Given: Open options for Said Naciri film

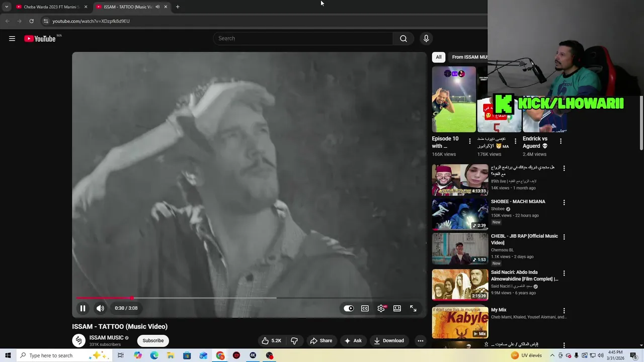Looking at the screenshot, I should [564, 274].
